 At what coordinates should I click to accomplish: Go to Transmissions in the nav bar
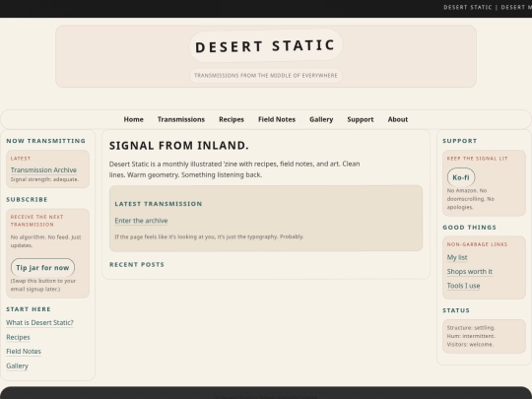point(181,119)
